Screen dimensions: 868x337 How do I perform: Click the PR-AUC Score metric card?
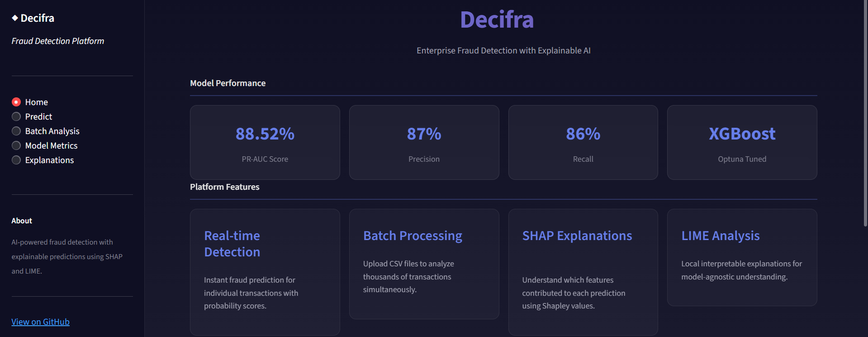point(265,142)
